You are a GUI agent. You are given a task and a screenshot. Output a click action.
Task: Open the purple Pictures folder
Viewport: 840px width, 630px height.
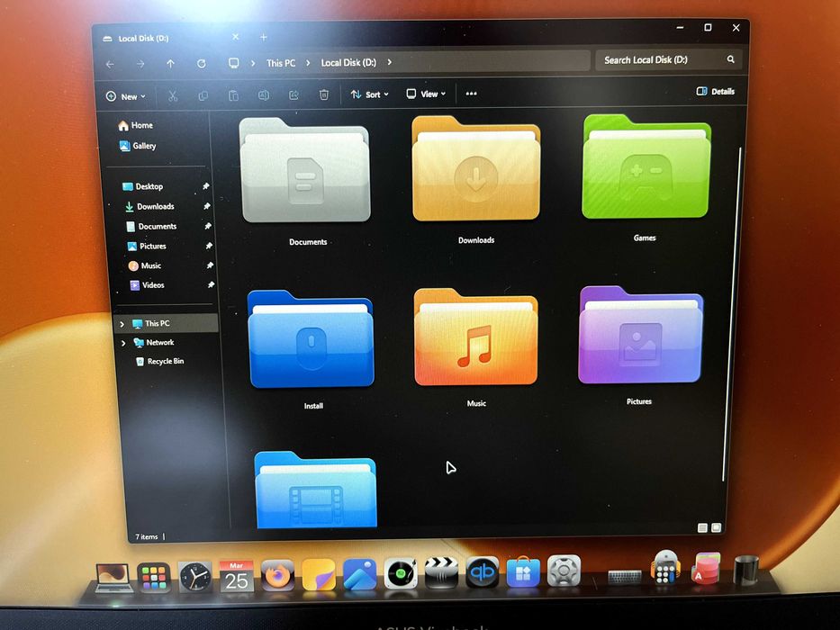click(x=641, y=335)
